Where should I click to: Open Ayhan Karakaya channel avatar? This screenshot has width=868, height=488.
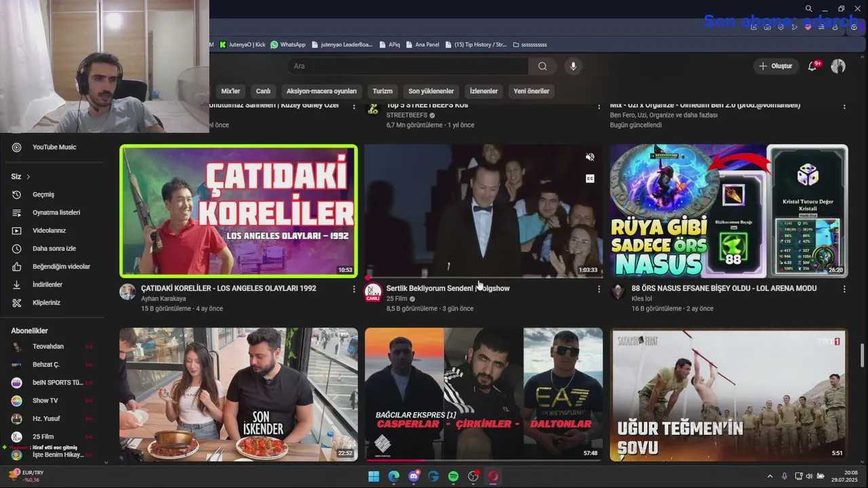click(127, 292)
